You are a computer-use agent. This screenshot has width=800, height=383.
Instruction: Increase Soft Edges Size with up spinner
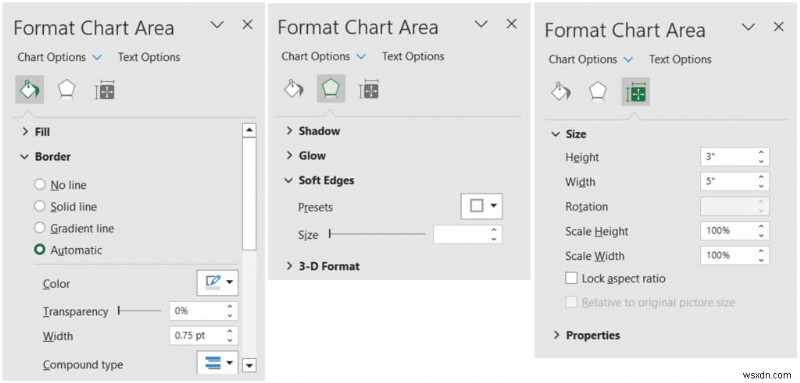[x=494, y=230]
